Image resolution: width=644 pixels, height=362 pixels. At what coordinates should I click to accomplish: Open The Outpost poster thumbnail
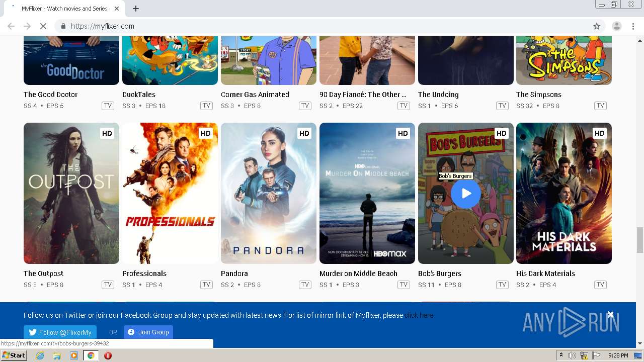click(71, 193)
